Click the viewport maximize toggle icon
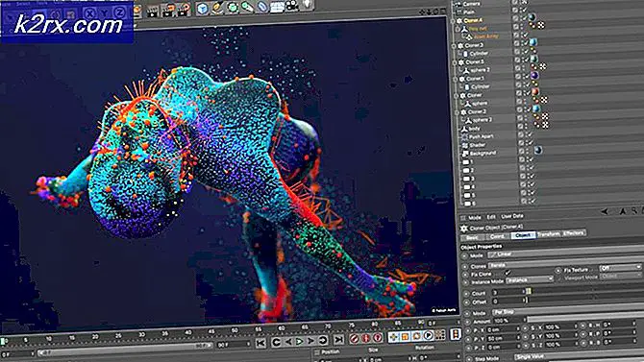This screenshot has height=362, width=644. tap(443, 12)
